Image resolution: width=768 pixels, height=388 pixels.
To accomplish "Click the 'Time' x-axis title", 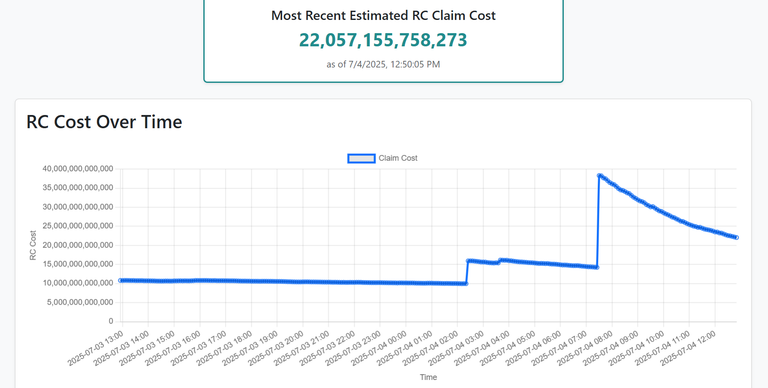I will pyautogui.click(x=428, y=377).
